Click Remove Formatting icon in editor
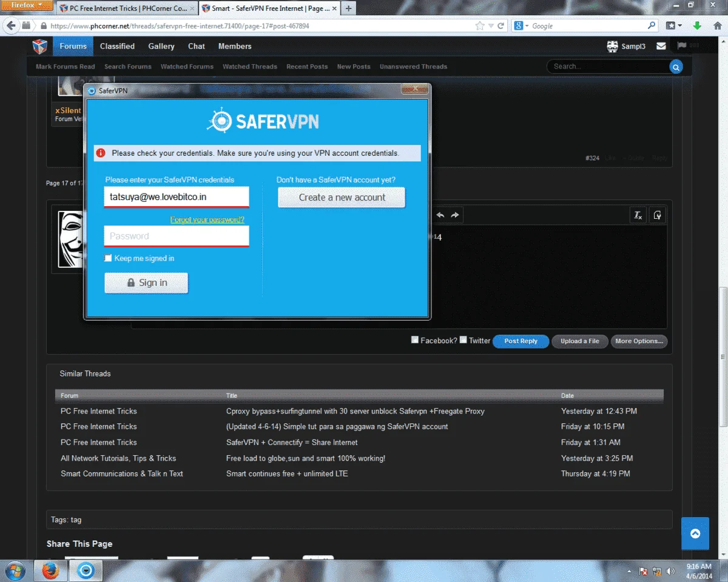The image size is (728, 582). click(638, 215)
